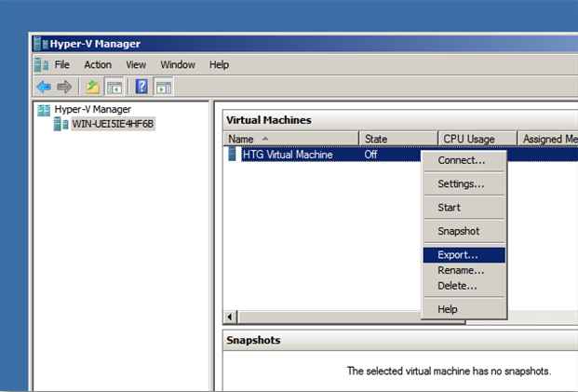Image resolution: width=578 pixels, height=392 pixels.
Task: Choose Settings... from the context menu
Action: pyautogui.click(x=464, y=184)
